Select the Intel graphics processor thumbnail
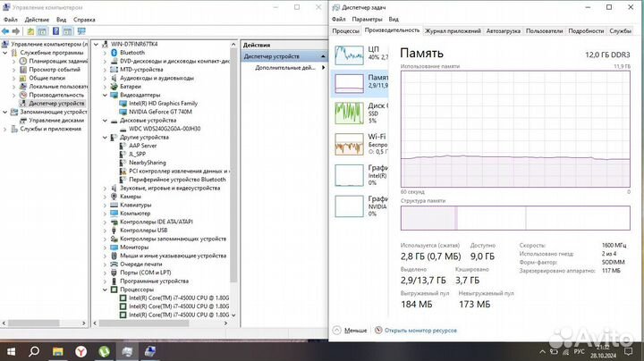 [349, 175]
